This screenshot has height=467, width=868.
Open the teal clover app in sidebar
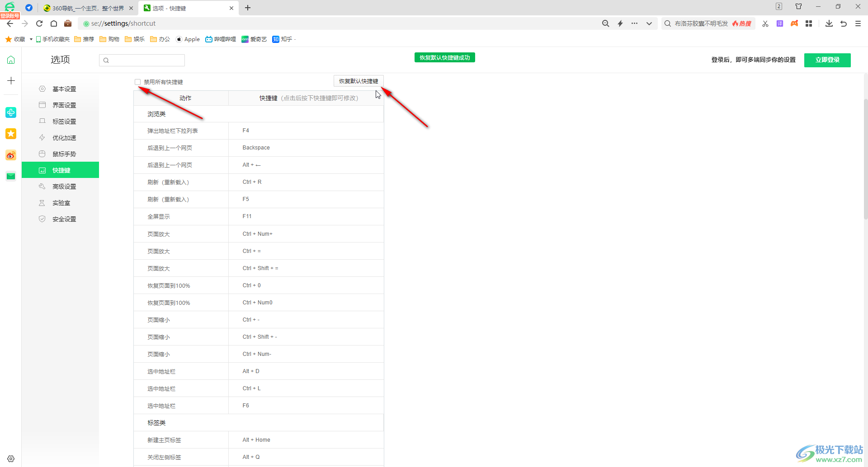[11, 112]
